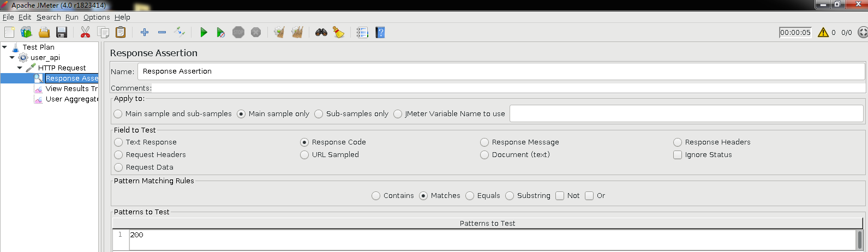This screenshot has width=868, height=252.
Task: Clear all results with double broom icon
Action: pos(297,33)
